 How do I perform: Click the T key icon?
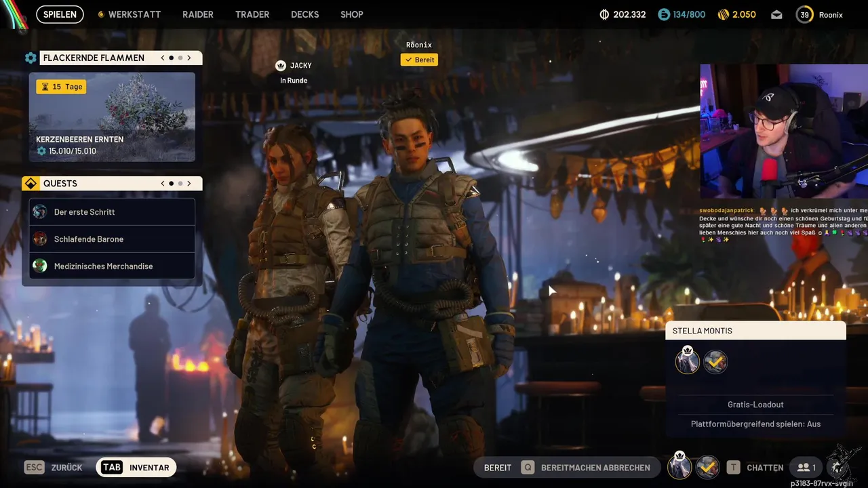(x=733, y=468)
